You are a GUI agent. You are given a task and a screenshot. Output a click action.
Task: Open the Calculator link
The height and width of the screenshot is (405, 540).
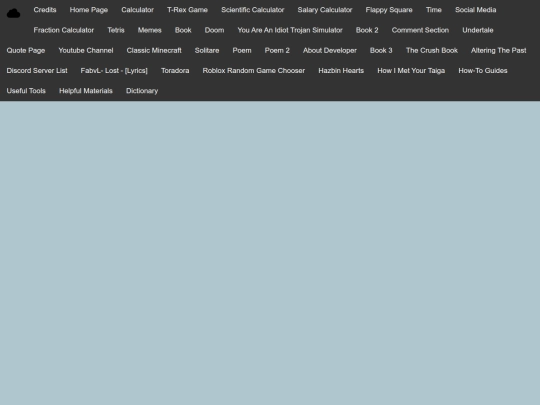point(137,10)
